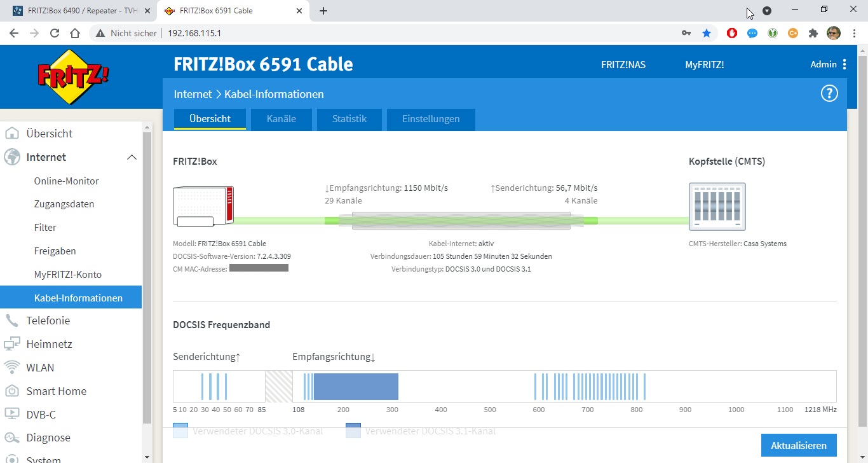Click the DVB-C TV icon
This screenshot has width=868, height=463.
pyautogui.click(x=11, y=415)
